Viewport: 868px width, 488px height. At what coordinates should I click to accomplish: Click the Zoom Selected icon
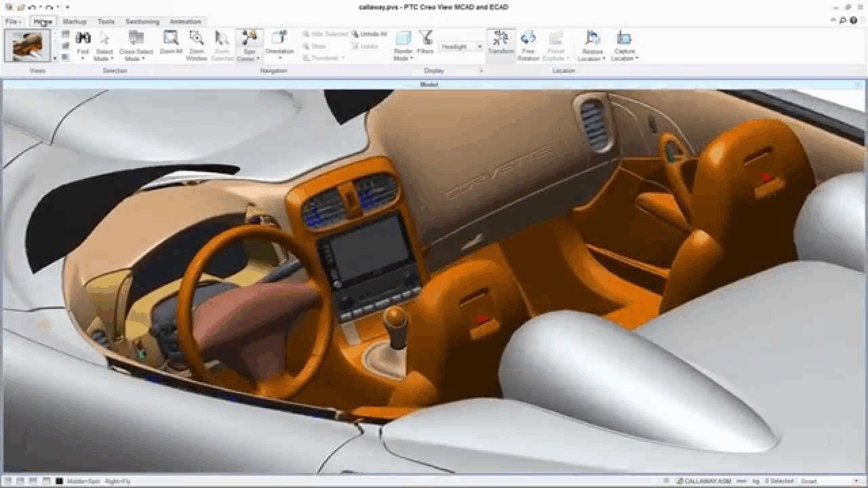[x=222, y=38]
